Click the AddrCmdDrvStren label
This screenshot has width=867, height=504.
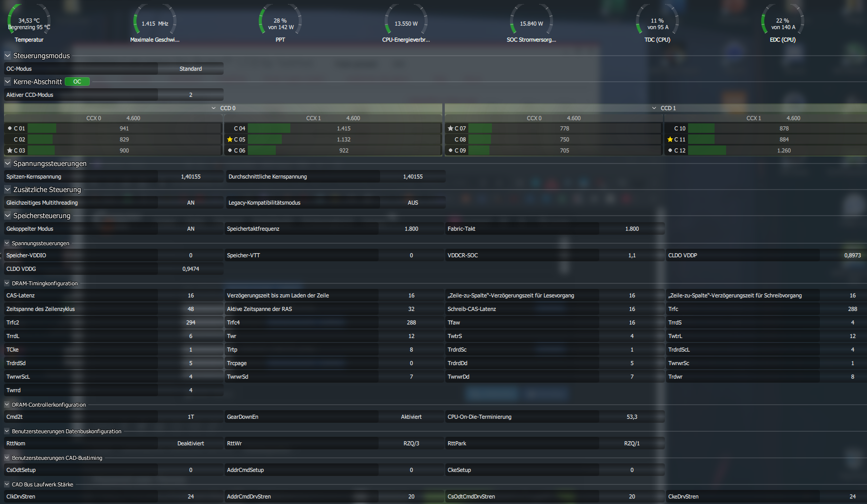tap(249, 496)
